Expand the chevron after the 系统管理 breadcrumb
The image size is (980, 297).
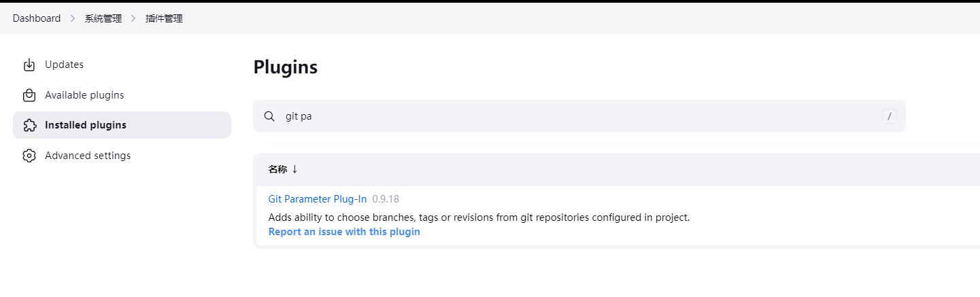(134, 18)
